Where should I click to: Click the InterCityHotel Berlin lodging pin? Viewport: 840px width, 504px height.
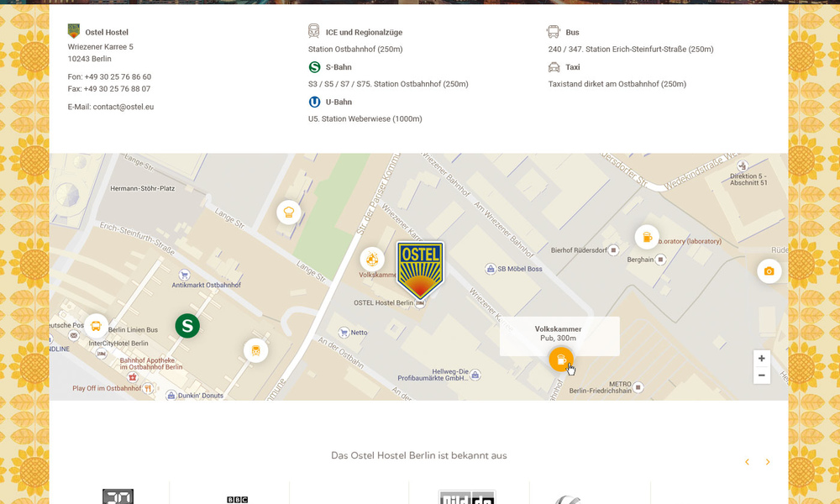pos(102,353)
